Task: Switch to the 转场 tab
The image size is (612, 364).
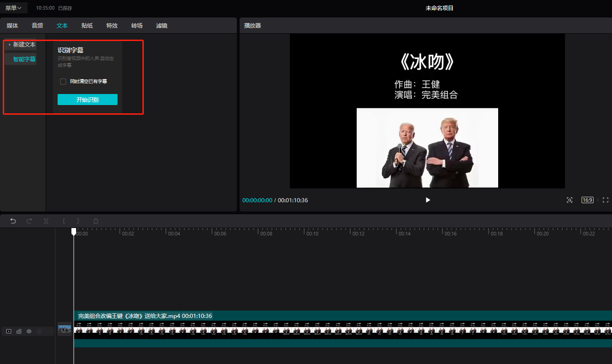Action: click(137, 26)
